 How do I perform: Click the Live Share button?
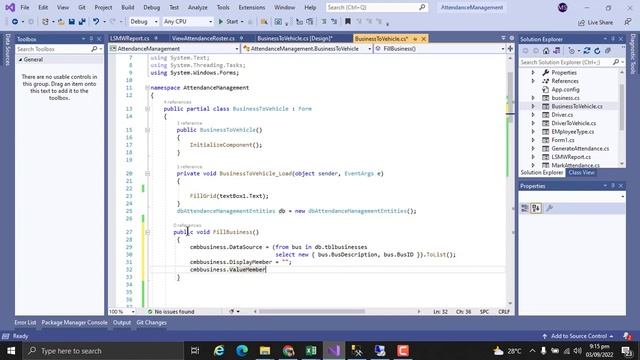click(x=596, y=22)
